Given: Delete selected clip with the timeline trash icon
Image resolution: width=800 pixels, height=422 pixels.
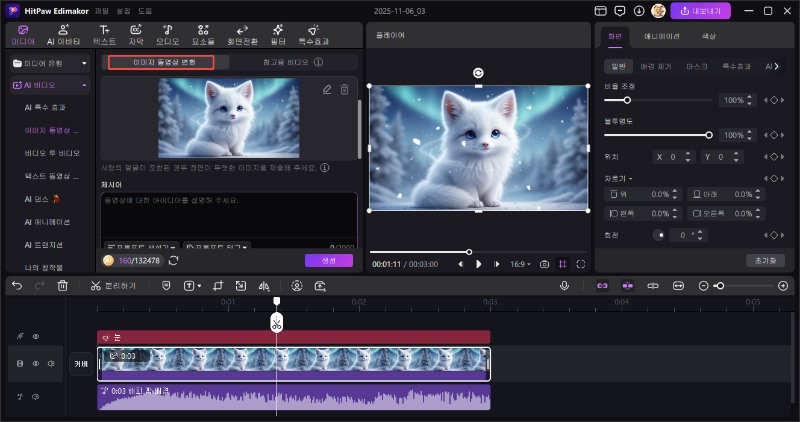Looking at the screenshot, I should click(x=62, y=286).
